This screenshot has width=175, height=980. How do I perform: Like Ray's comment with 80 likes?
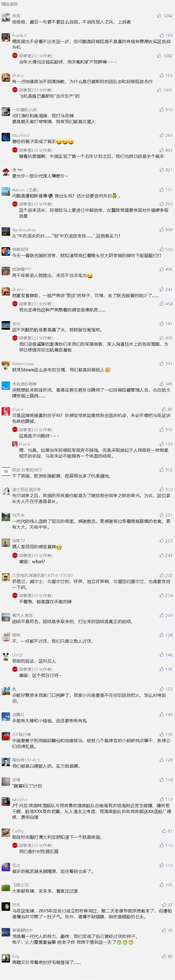tap(167, 956)
